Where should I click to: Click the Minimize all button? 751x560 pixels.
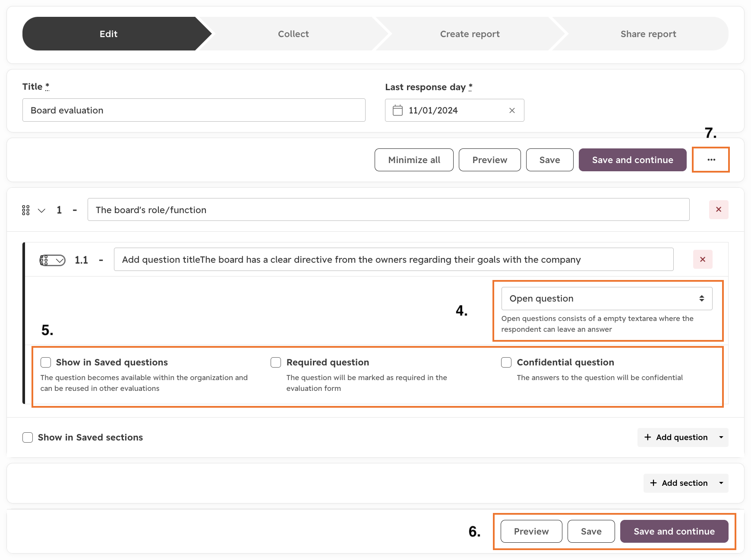coord(414,160)
